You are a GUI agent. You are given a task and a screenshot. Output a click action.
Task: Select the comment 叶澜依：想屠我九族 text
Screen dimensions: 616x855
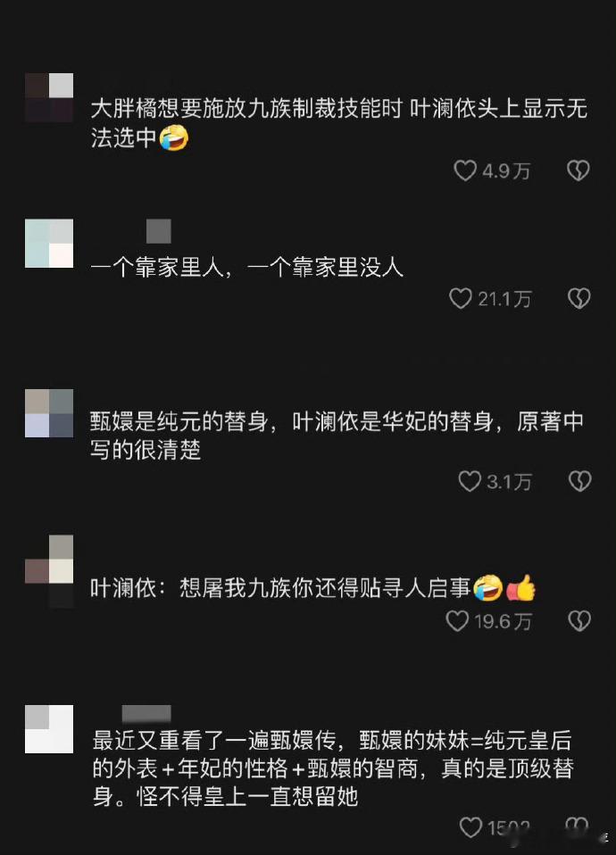[313, 588]
